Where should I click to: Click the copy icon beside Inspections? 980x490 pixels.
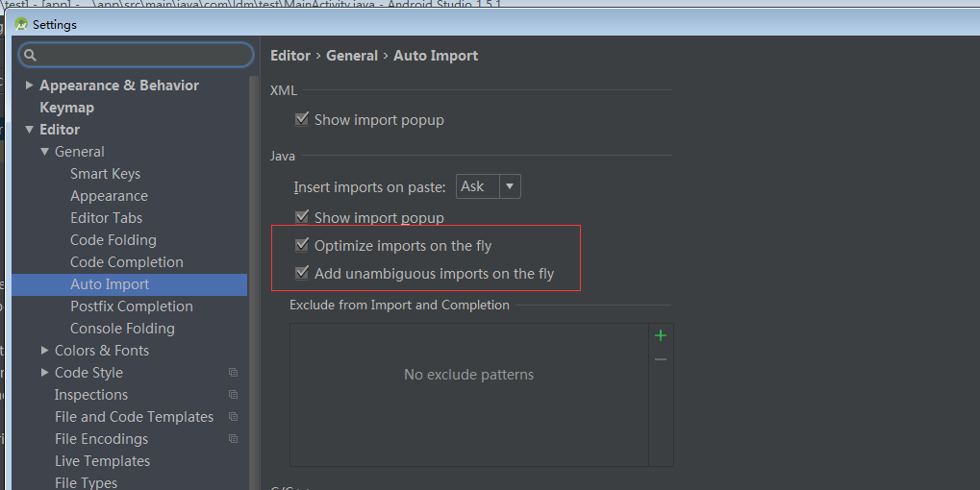tap(233, 395)
